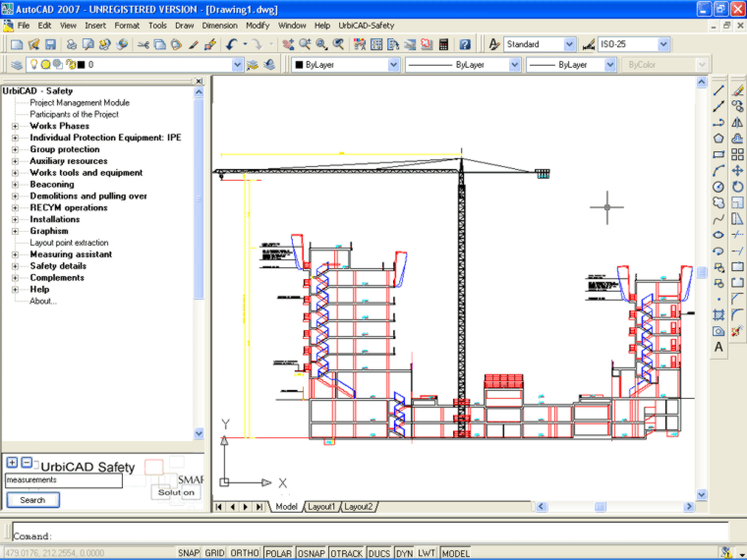Viewport: 747px width, 560px height.
Task: Click the New drawing icon
Action: tap(17, 44)
